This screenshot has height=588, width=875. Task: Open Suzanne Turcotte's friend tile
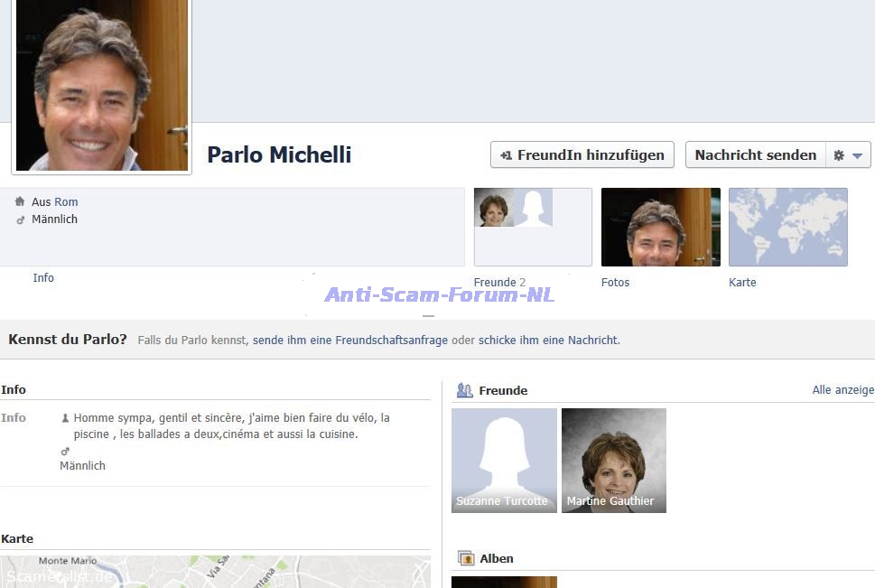point(504,461)
